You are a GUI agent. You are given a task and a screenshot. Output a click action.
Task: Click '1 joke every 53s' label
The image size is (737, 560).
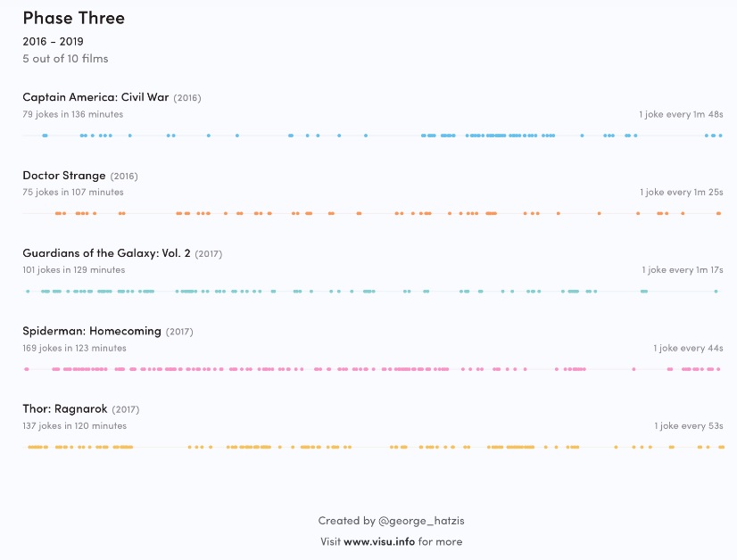[688, 426]
